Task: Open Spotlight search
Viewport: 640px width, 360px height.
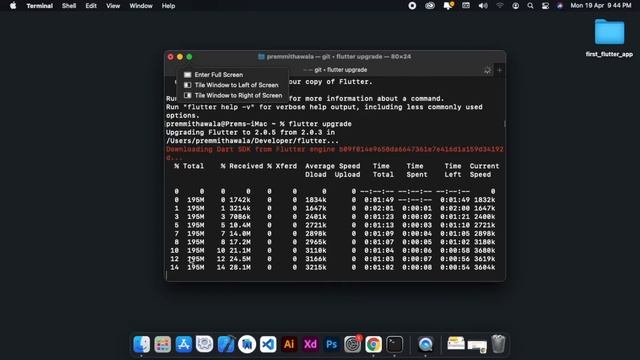Action: pos(530,6)
